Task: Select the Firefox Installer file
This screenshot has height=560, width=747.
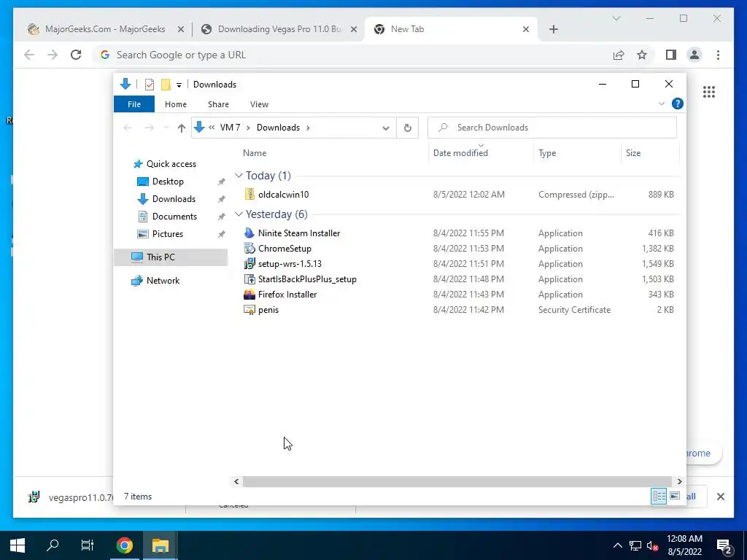Action: [287, 295]
